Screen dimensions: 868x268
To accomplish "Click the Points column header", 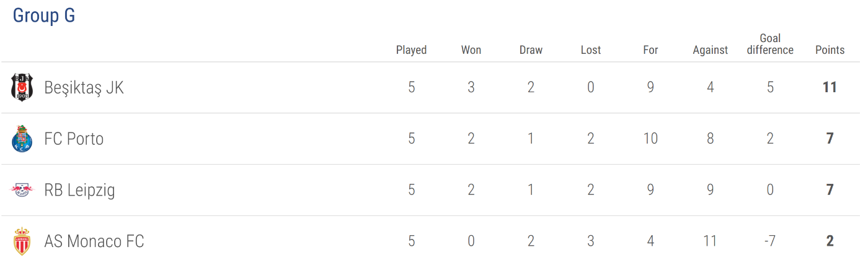I will pos(830,50).
